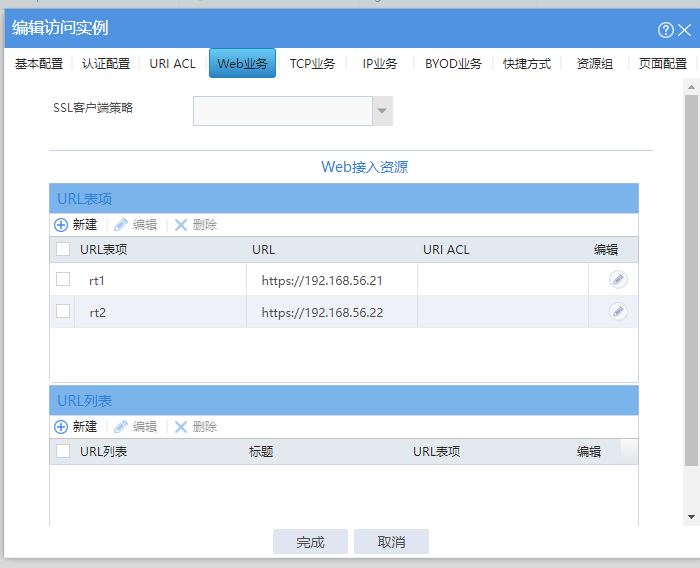
Task: Switch to the 认证配置 tab
Action: tap(106, 63)
